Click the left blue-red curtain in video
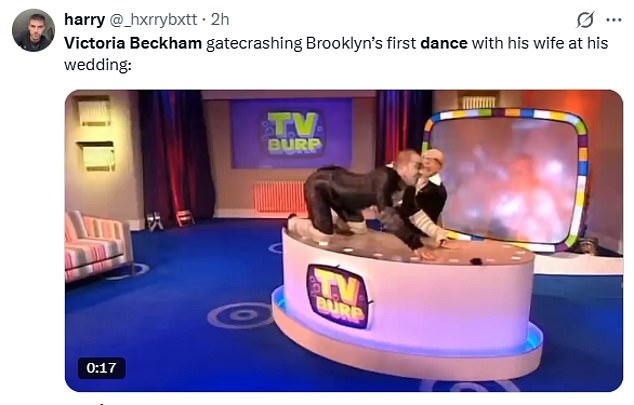Viewport: 634px width, 405px height. click(176, 158)
